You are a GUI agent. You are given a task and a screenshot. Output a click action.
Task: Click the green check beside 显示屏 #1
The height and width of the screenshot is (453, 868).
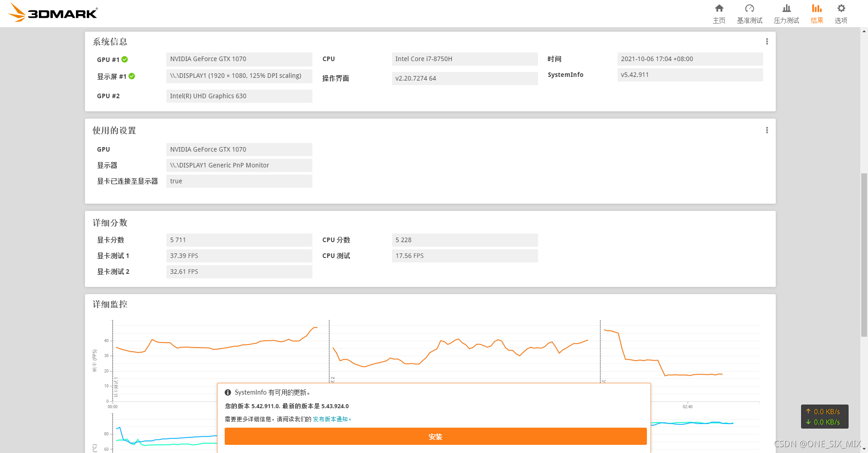[x=132, y=76]
